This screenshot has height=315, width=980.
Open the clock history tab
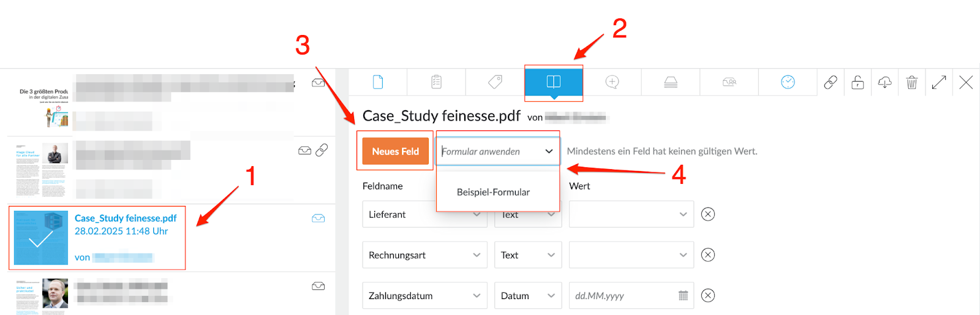(x=788, y=82)
